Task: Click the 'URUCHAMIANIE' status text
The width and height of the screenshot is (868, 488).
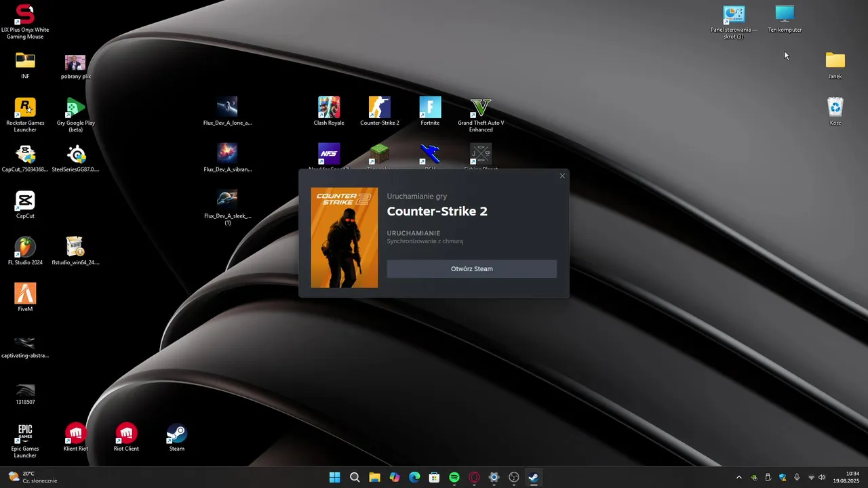Action: [x=414, y=233]
